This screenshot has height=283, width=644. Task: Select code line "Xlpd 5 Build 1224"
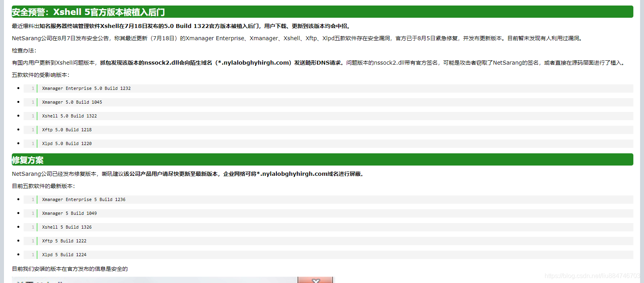[x=64, y=255]
